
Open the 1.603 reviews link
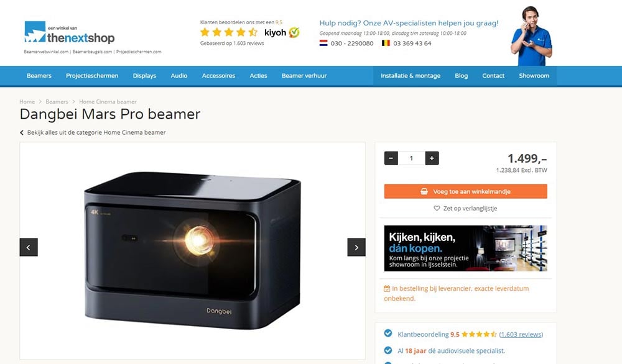(521, 334)
